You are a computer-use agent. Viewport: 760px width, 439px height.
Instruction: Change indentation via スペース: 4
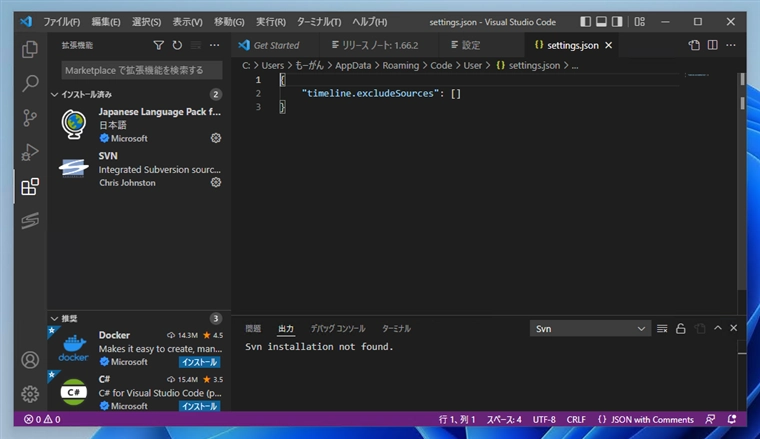[x=504, y=419]
